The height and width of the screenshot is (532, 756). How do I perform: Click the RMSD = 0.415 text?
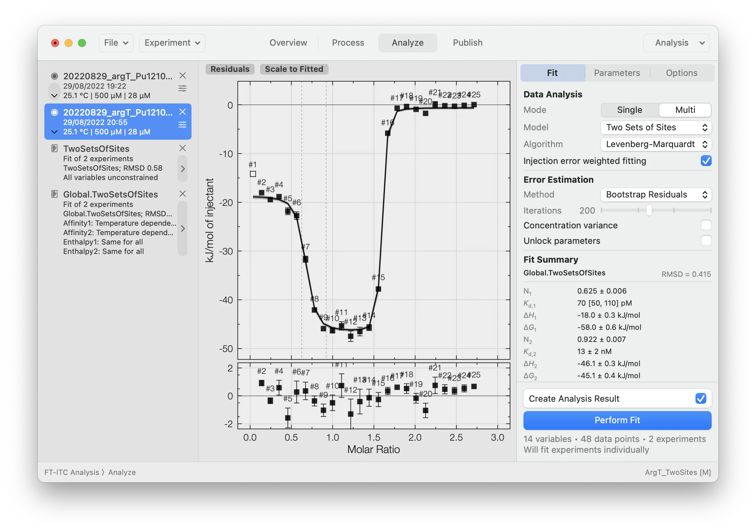(x=686, y=274)
